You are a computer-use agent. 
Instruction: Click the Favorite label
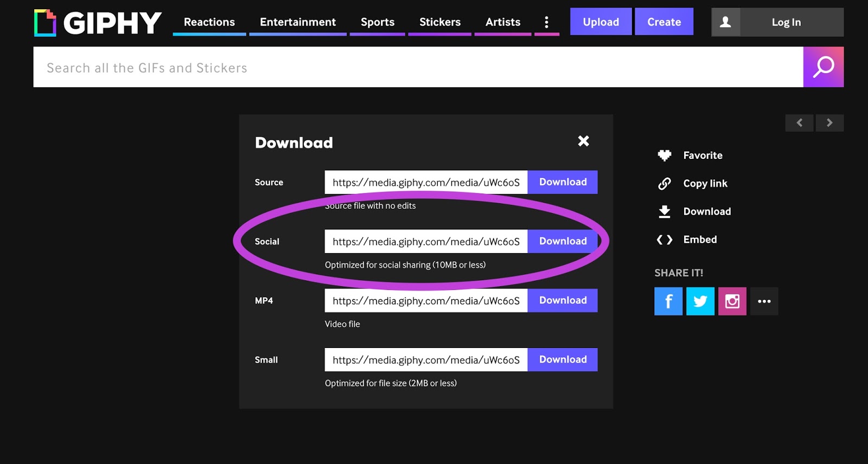[703, 156]
